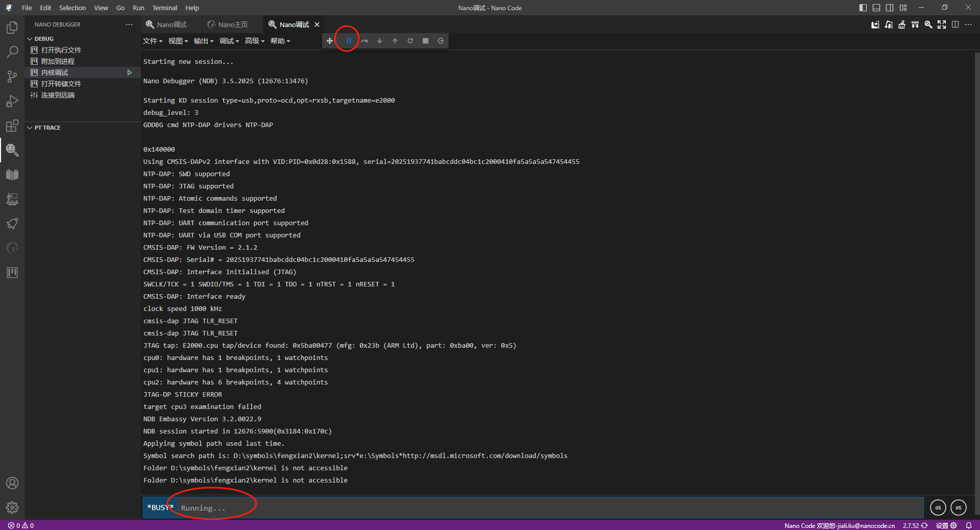Click the last circular arrow debug toolbar icon

(441, 41)
